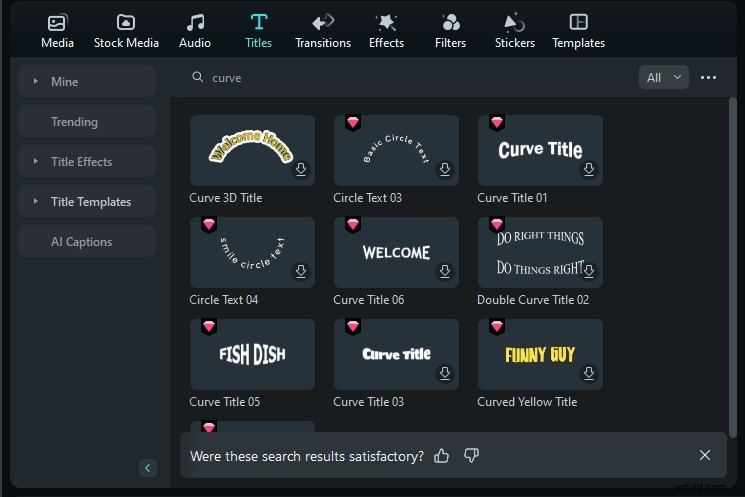Switch to the Media tab
The height and width of the screenshot is (497, 745).
pyautogui.click(x=57, y=30)
